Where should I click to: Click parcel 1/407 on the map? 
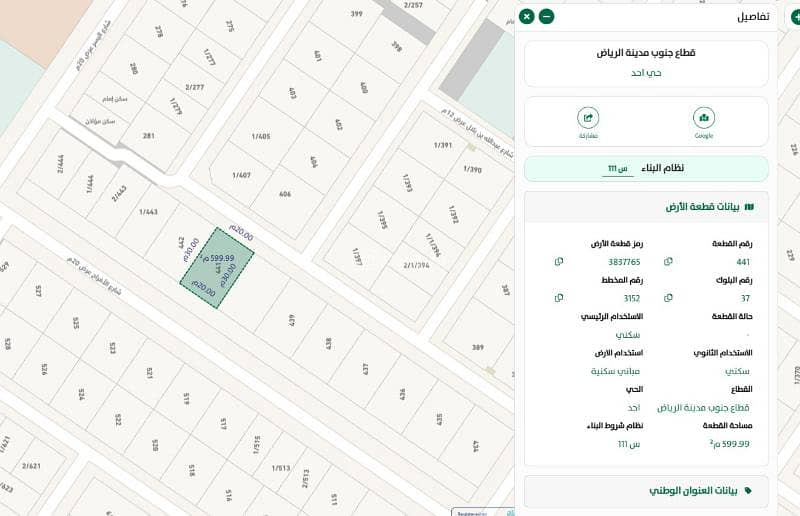241,175
